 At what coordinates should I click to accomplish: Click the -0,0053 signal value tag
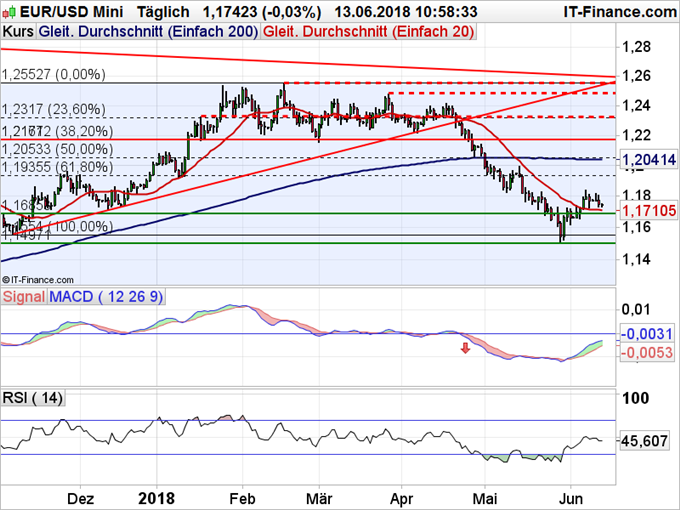[x=647, y=353]
